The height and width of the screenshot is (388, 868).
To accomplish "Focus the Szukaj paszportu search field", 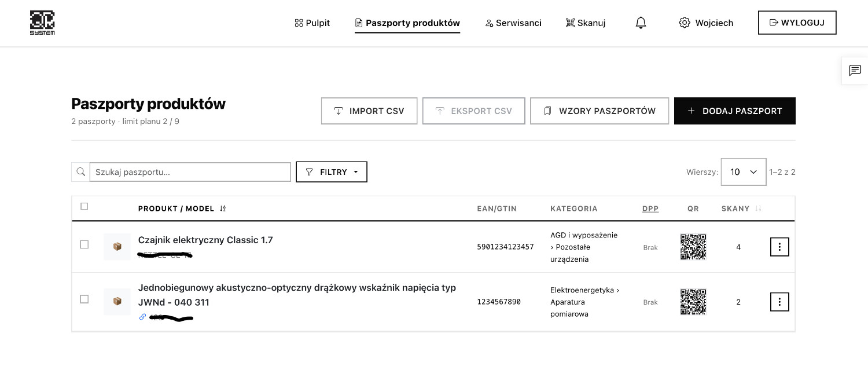I will 190,172.
